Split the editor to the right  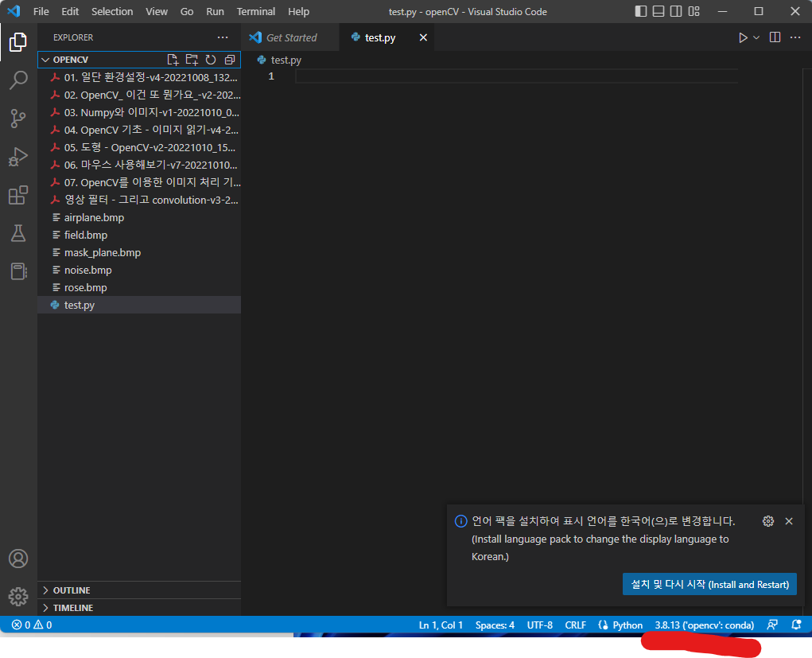pos(775,37)
